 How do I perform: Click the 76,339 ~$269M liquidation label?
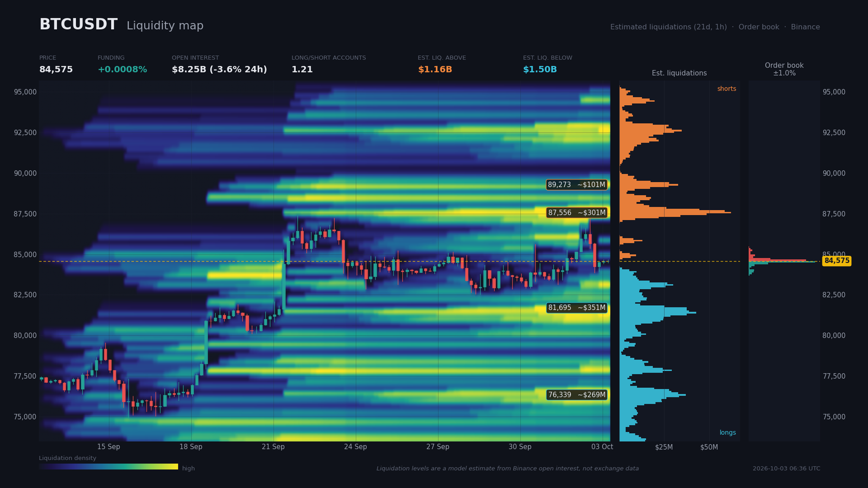(x=577, y=395)
